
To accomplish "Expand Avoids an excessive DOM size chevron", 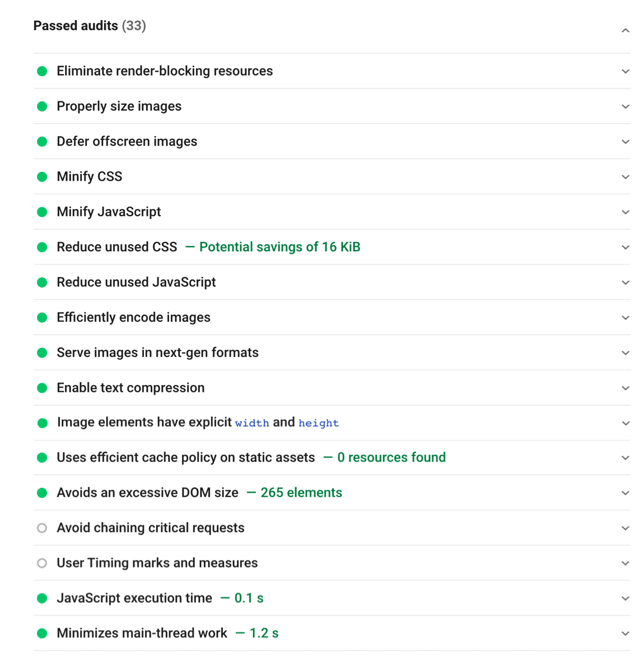I will pos(626,493).
